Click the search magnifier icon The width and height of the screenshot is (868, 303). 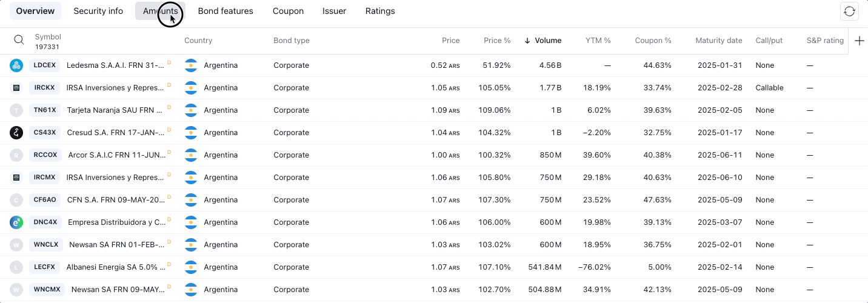19,40
